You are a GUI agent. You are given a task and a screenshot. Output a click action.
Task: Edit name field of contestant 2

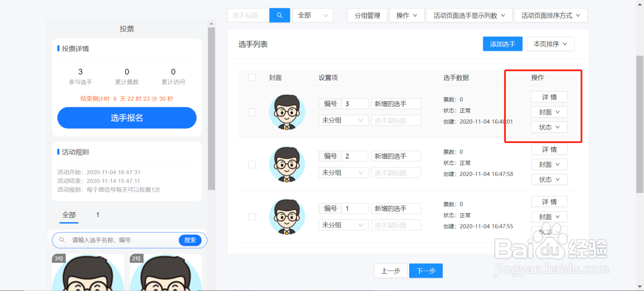(x=396, y=156)
